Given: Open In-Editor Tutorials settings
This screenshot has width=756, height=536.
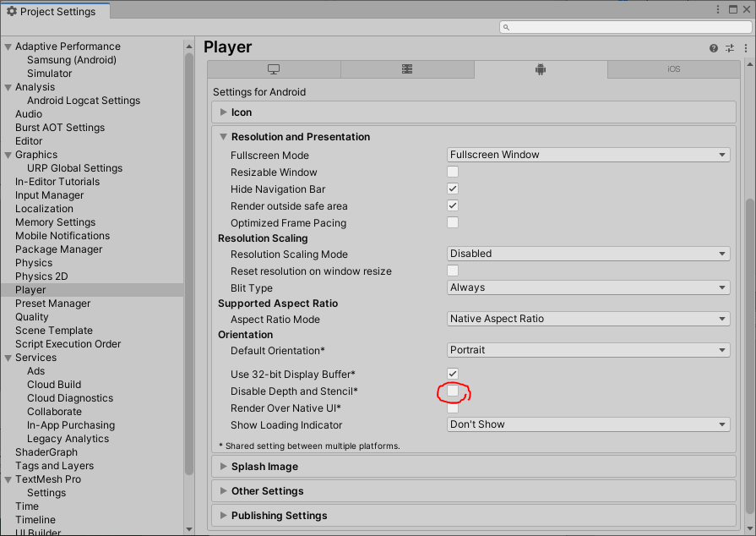Looking at the screenshot, I should click(x=57, y=182).
